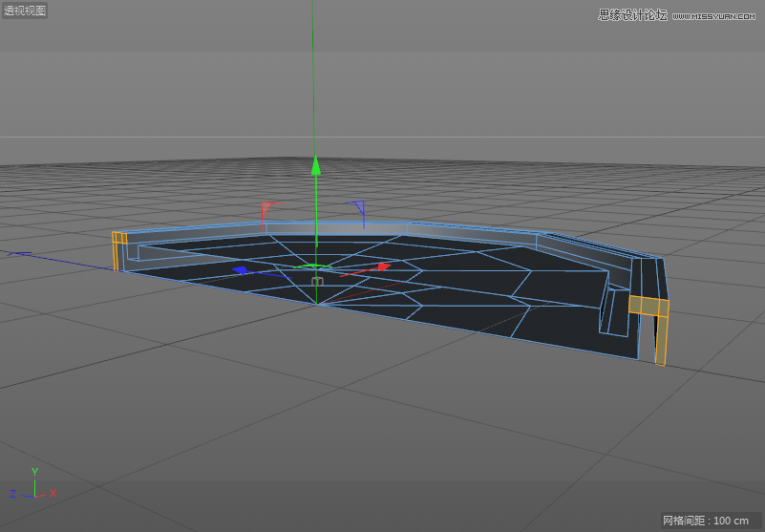Click the green Y letter in axis gizmo
Viewport: 765px width, 532px height.
pyautogui.click(x=34, y=472)
